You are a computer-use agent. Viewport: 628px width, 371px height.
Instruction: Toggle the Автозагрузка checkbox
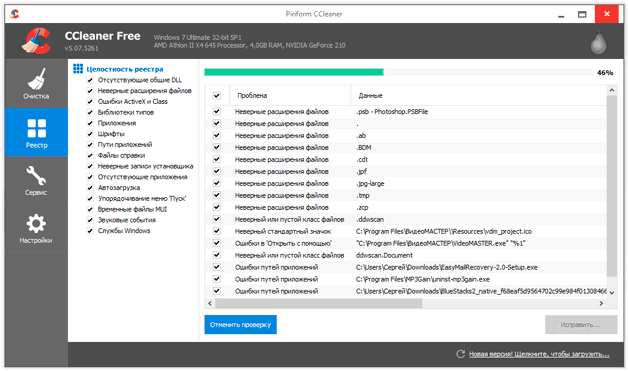click(90, 188)
